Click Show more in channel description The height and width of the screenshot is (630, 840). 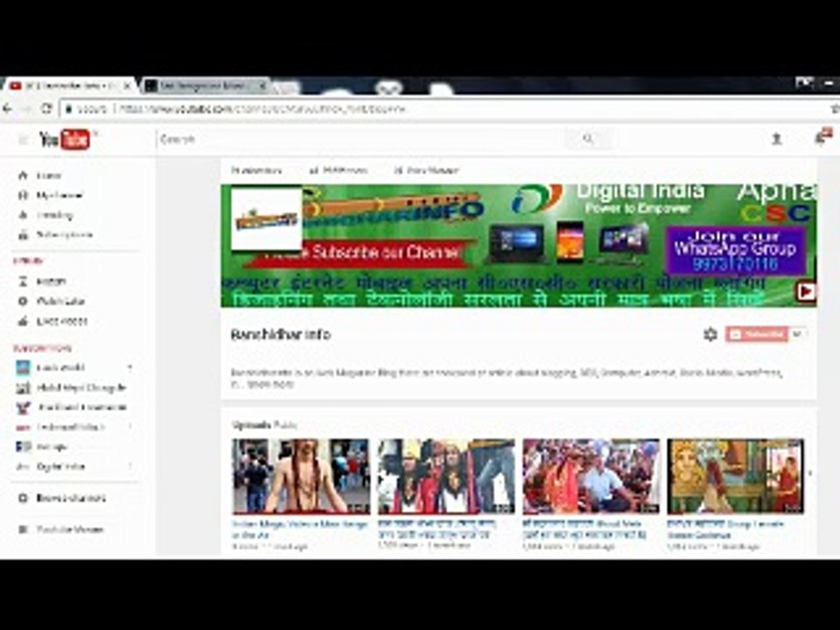pyautogui.click(x=270, y=384)
